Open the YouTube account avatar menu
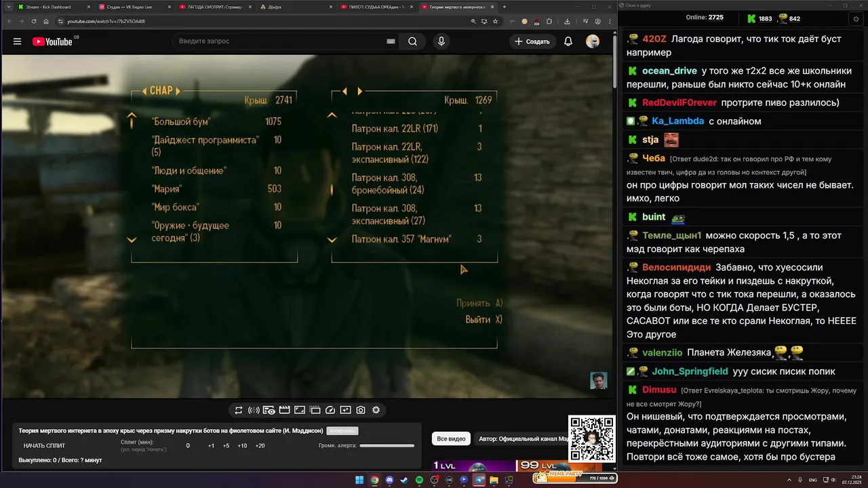This screenshot has height=488, width=868. click(593, 41)
